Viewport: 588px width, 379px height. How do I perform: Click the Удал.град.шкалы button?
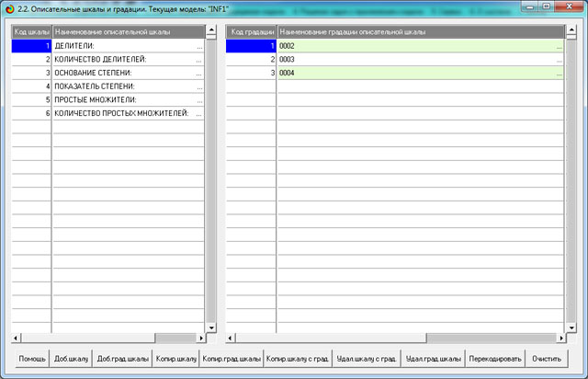click(x=433, y=357)
